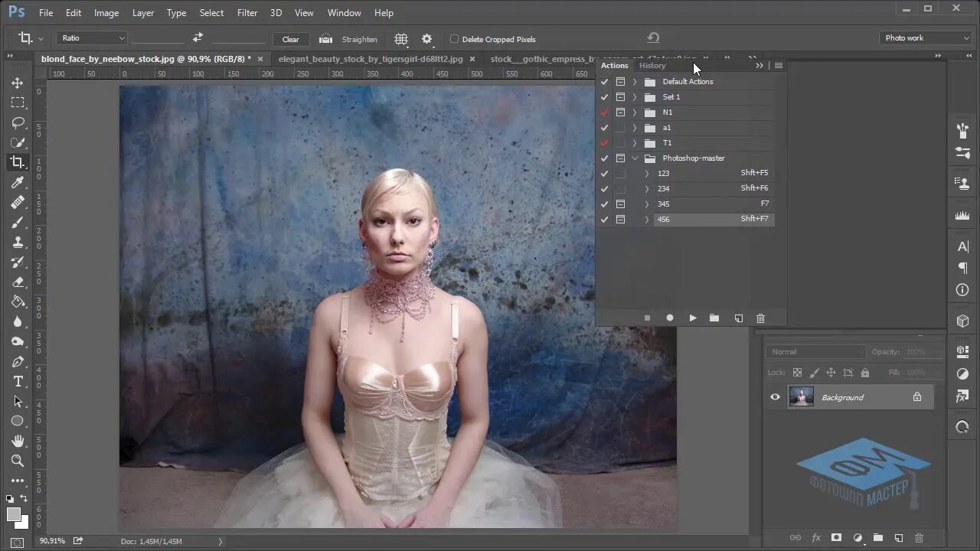Open the Normal blend mode dropdown
Screen dimensions: 980x551
point(816,352)
